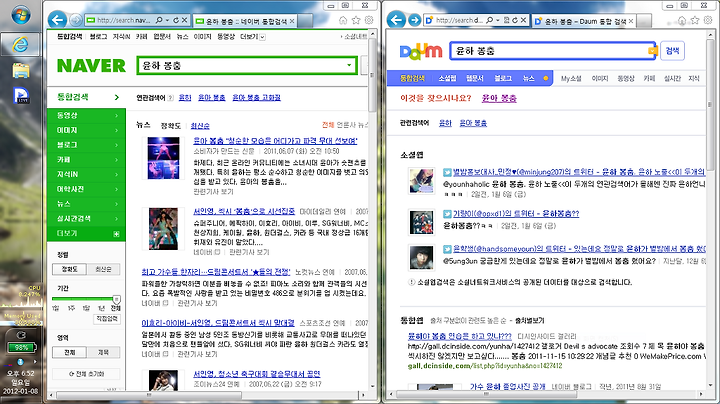Open 윤하 봉춤 고화질 related search link

[256, 97]
